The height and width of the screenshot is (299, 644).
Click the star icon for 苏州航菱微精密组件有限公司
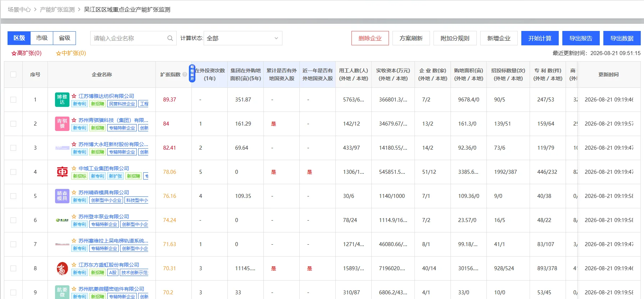click(74, 289)
